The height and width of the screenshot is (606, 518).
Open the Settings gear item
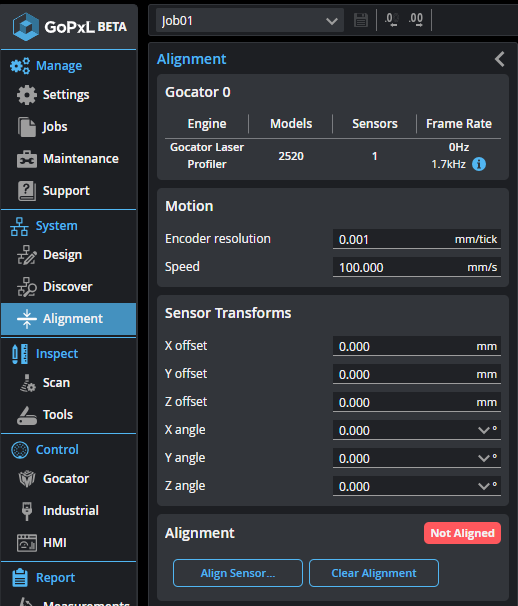pyautogui.click(x=53, y=95)
